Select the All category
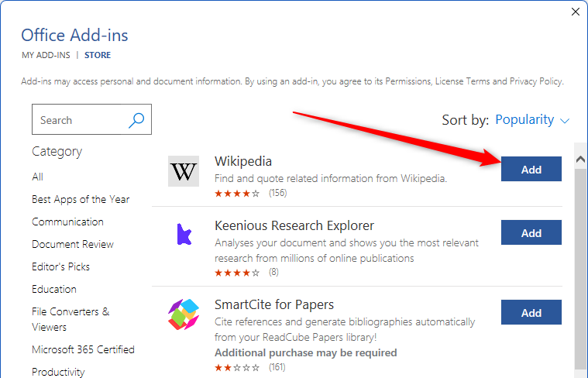The image size is (588, 378). (37, 177)
